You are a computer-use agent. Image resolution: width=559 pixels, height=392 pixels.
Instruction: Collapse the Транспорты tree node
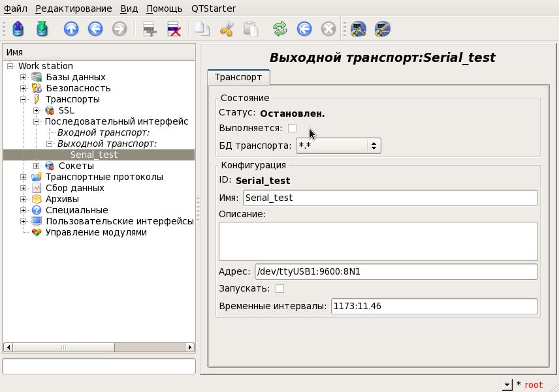tap(24, 99)
